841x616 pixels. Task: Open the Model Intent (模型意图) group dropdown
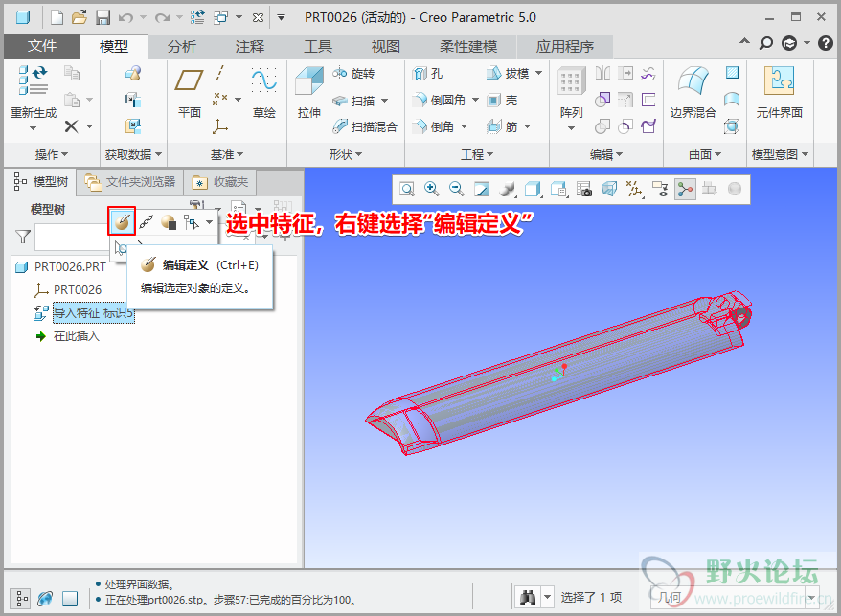[x=780, y=154]
